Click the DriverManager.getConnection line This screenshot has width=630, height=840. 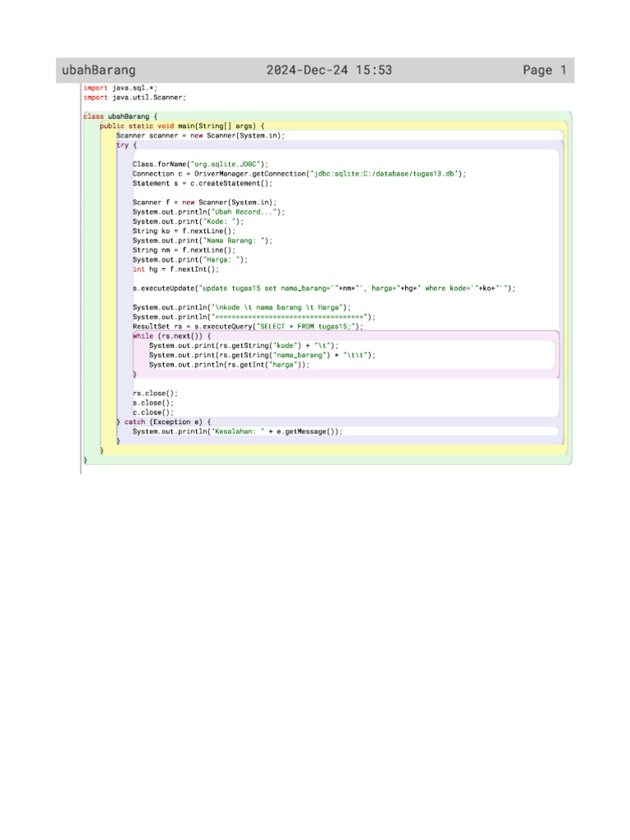[299, 174]
